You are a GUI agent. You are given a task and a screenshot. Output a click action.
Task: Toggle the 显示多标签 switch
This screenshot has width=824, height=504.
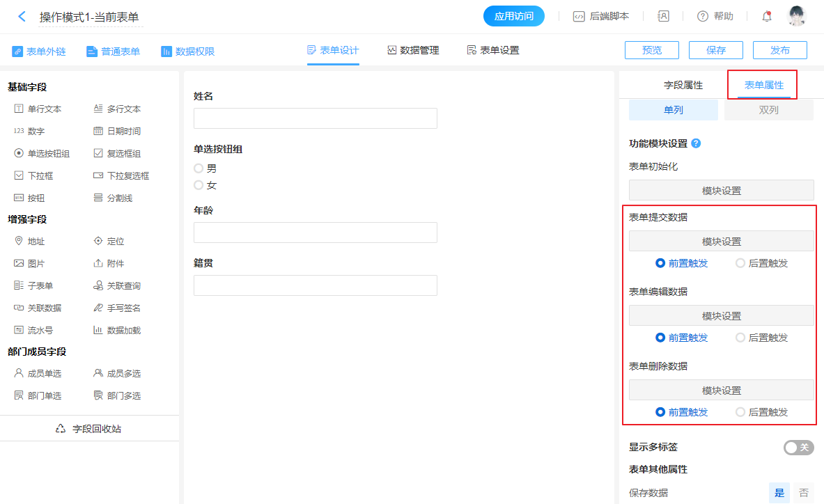click(x=799, y=448)
